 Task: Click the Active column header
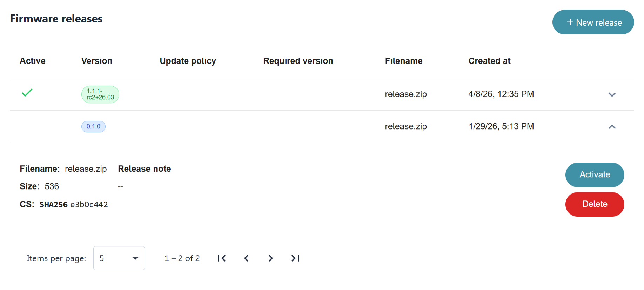(33, 61)
